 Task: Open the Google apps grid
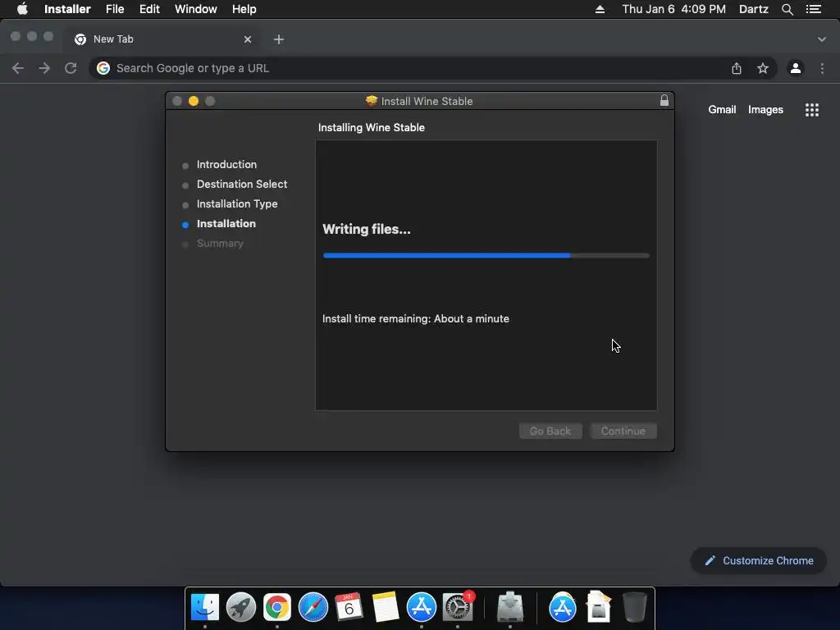coord(811,110)
